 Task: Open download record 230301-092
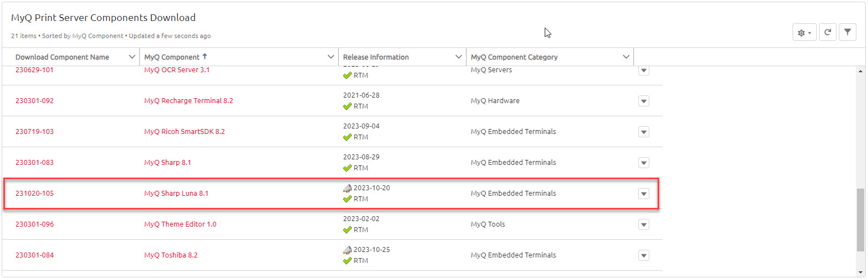pos(35,101)
